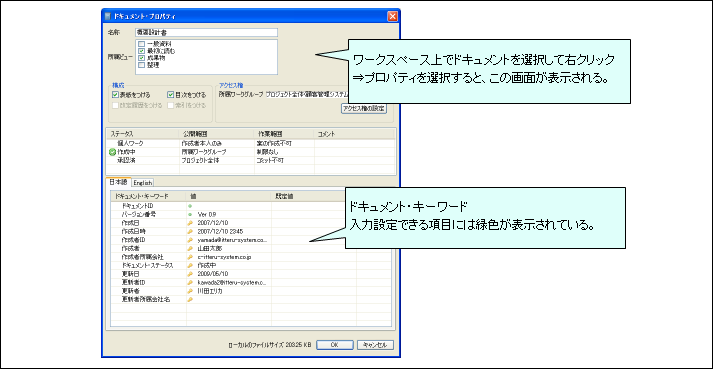The height and width of the screenshot is (370, 714).
Task: Click the key icon beside 2009/05/10
Action: [190, 274]
